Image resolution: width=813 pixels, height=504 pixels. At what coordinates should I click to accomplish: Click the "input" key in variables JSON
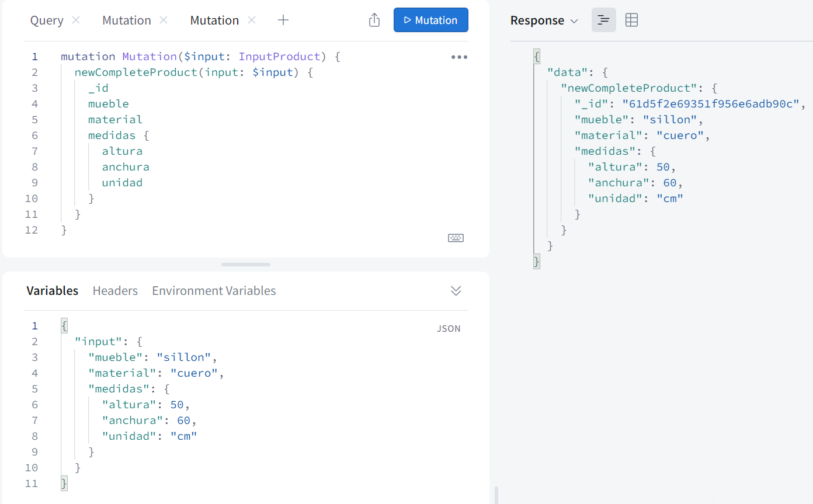coord(98,342)
